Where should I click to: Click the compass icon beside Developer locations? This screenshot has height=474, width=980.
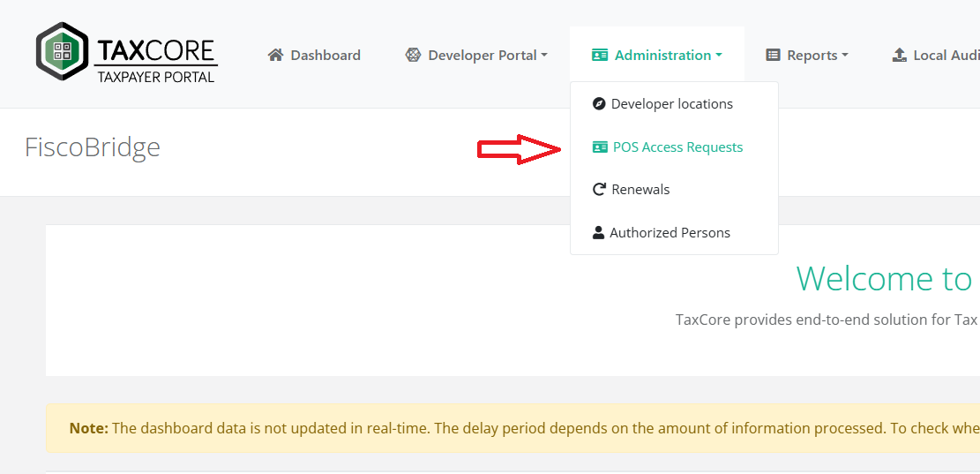pos(599,104)
